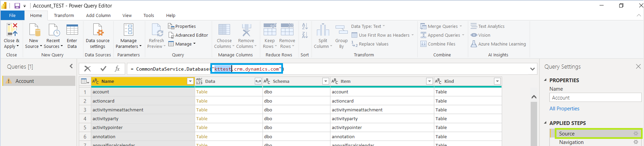The image size is (644, 146).
Task: Collapse the Queries pane
Action: click(x=71, y=67)
